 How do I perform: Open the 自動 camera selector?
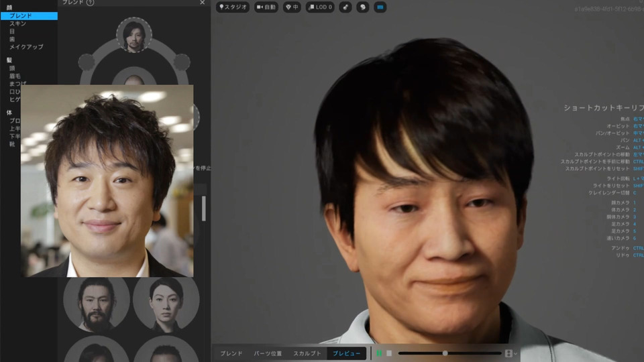tap(266, 7)
